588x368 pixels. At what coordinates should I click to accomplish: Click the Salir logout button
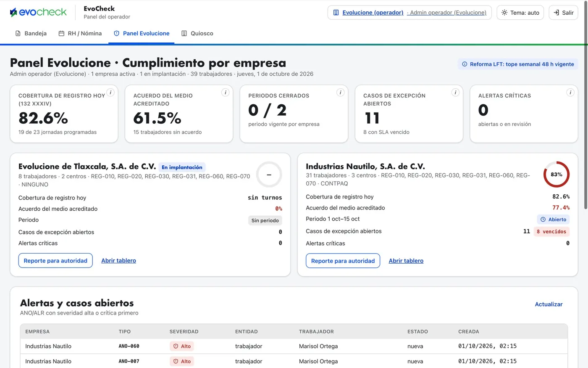[x=564, y=13]
